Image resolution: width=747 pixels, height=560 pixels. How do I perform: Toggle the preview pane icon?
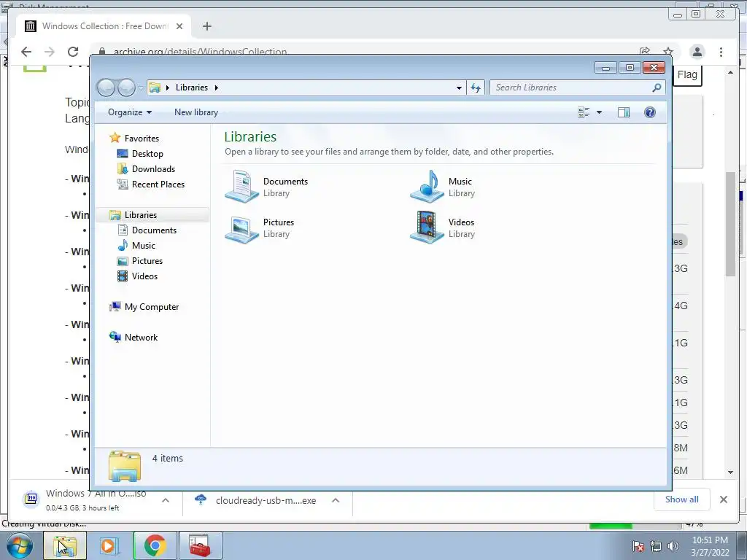(x=624, y=112)
